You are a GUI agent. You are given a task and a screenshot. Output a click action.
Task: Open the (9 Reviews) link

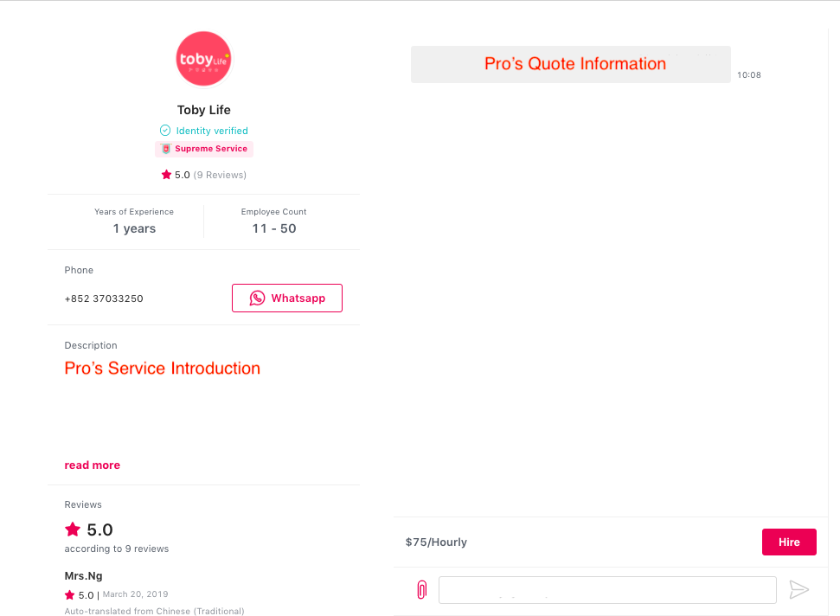[x=220, y=175]
